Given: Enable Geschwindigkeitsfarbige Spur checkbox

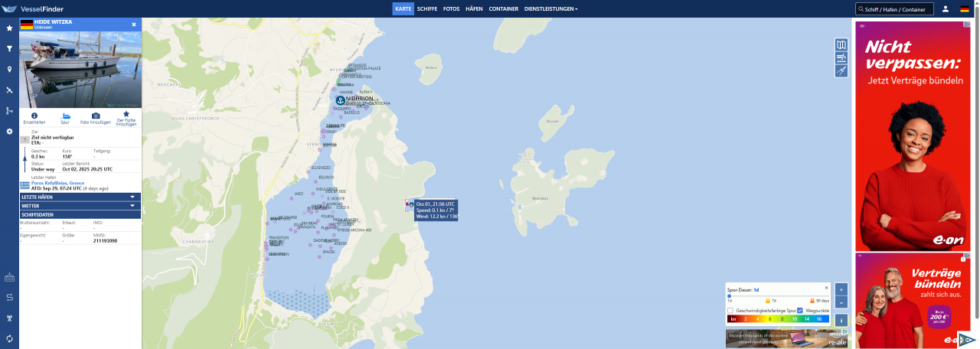Looking at the screenshot, I should [x=731, y=310].
